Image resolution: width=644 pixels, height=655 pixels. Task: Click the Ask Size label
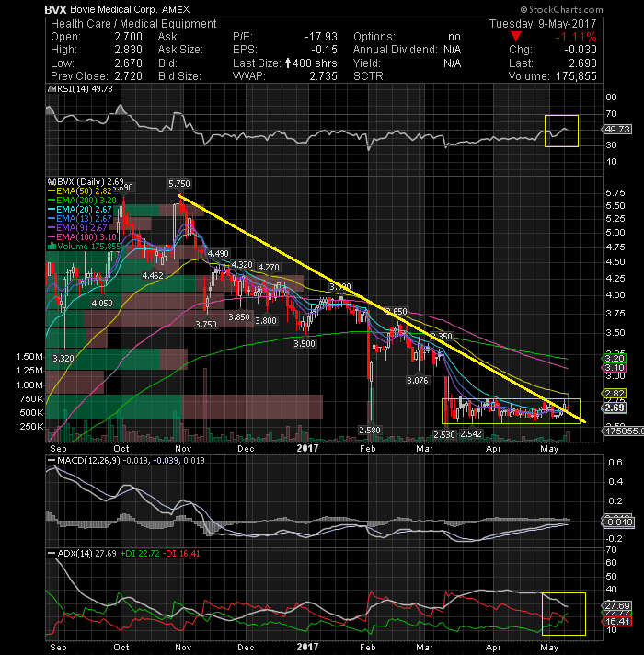(180, 50)
